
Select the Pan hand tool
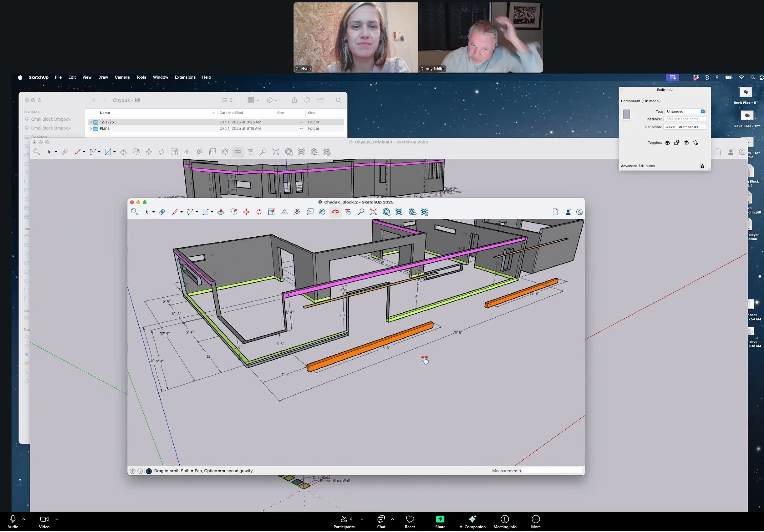(x=348, y=212)
